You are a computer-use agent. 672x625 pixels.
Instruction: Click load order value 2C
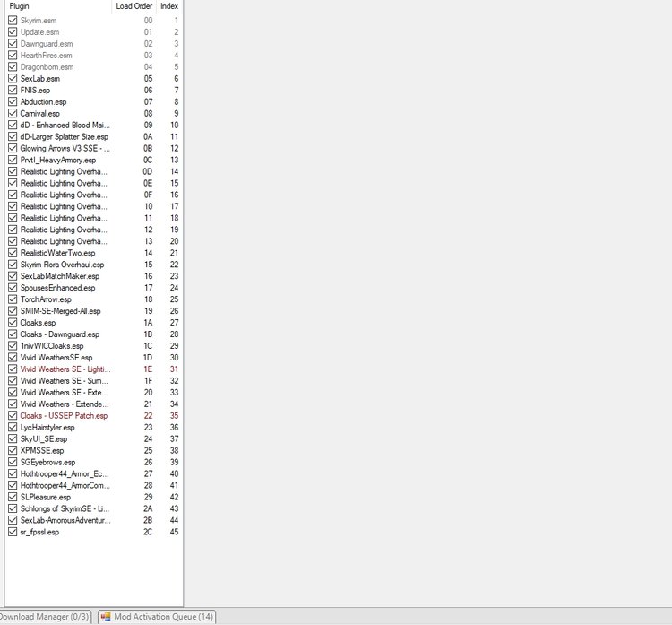[148, 532]
